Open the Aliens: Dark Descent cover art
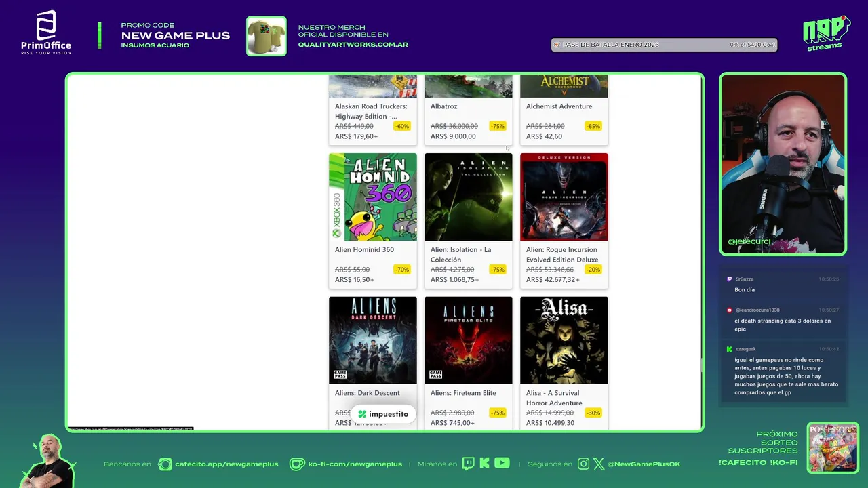 (373, 340)
